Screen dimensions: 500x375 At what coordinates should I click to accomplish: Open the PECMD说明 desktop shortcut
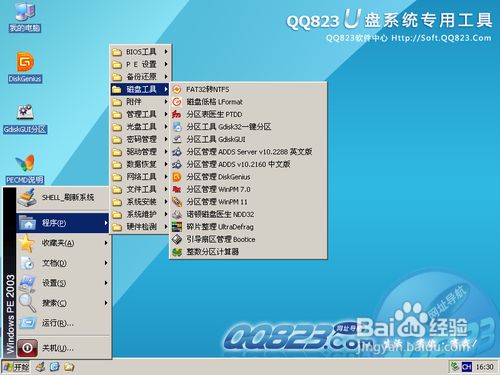click(x=25, y=168)
